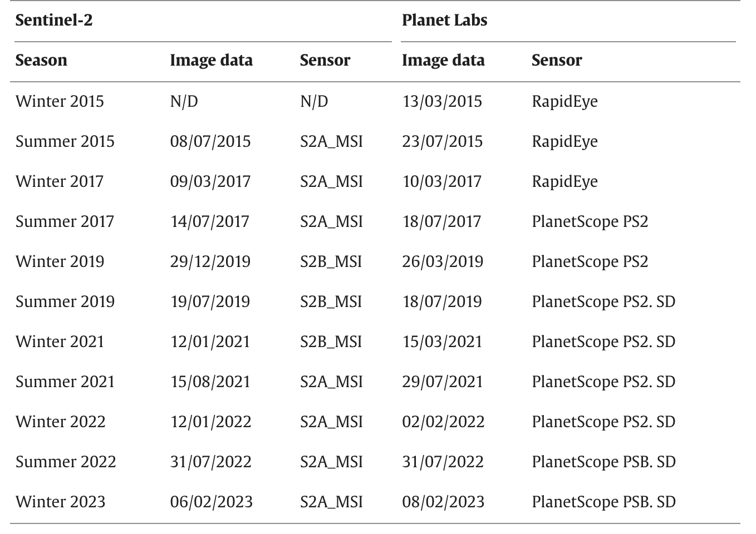The height and width of the screenshot is (534, 756).
Task: Select the Winter 2017 RapidEye sensor cell
Action: point(564,182)
